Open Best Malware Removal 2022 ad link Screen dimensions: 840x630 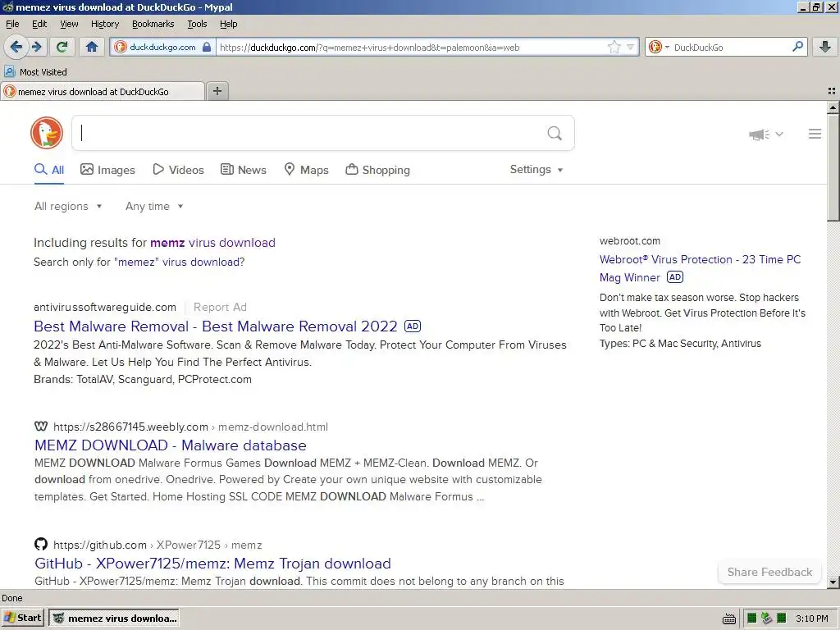coord(216,326)
